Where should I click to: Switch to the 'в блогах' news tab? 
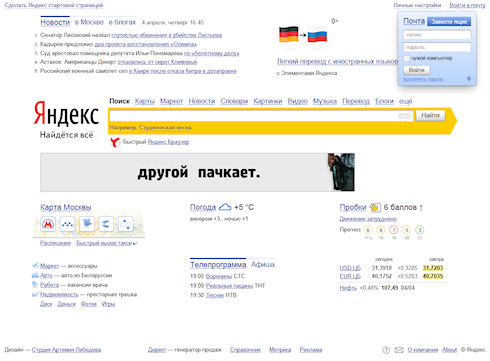122,22
